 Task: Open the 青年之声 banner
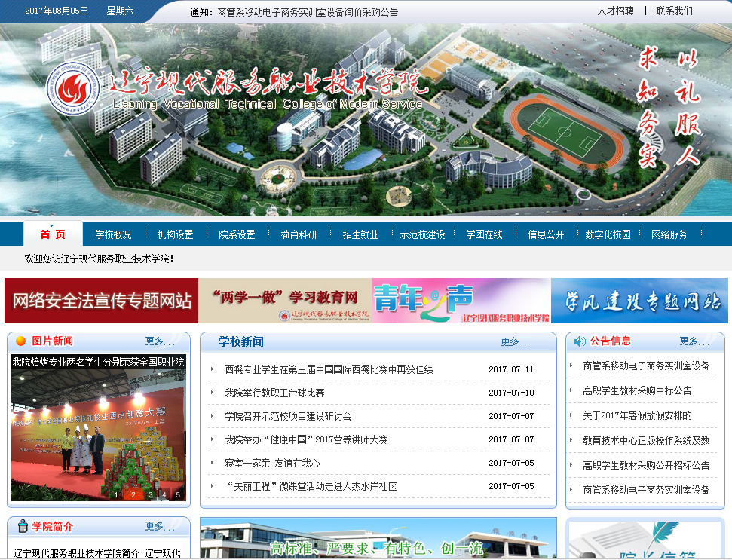pyautogui.click(x=461, y=301)
